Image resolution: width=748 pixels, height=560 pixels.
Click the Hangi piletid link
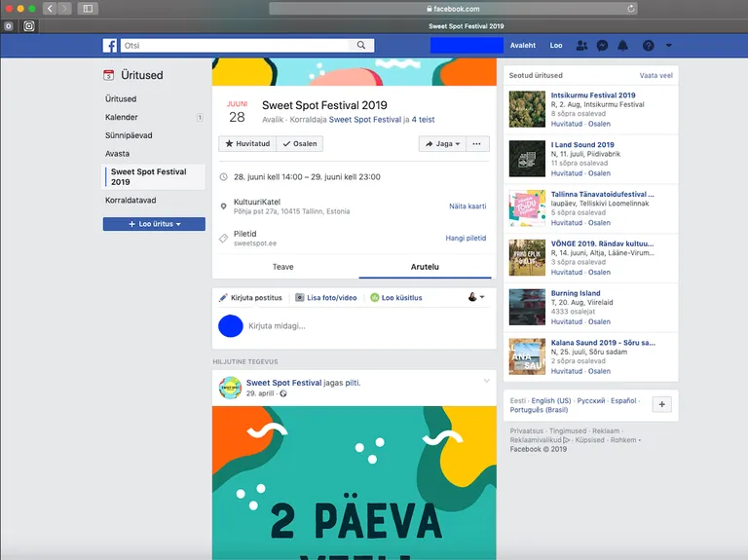click(x=466, y=238)
